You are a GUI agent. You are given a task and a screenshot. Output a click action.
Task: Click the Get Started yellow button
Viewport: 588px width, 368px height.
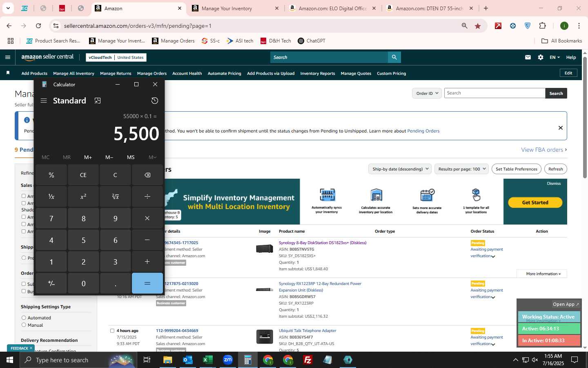(535, 202)
